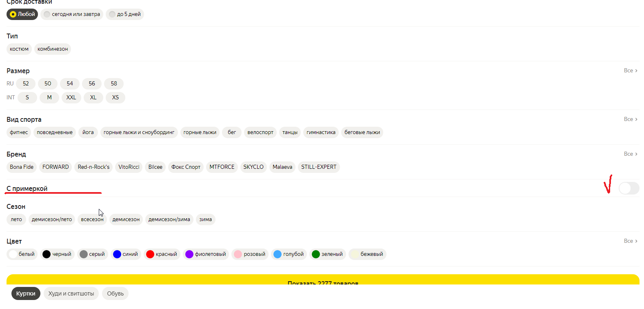
Task: Filter by brand SKYCLO
Action: coord(253,167)
